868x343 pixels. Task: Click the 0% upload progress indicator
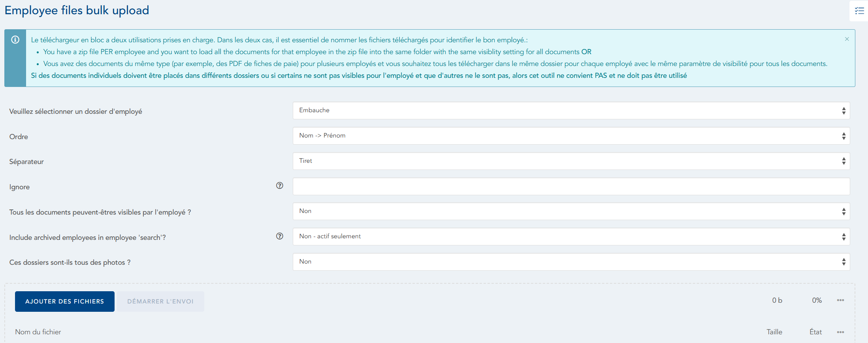(817, 300)
